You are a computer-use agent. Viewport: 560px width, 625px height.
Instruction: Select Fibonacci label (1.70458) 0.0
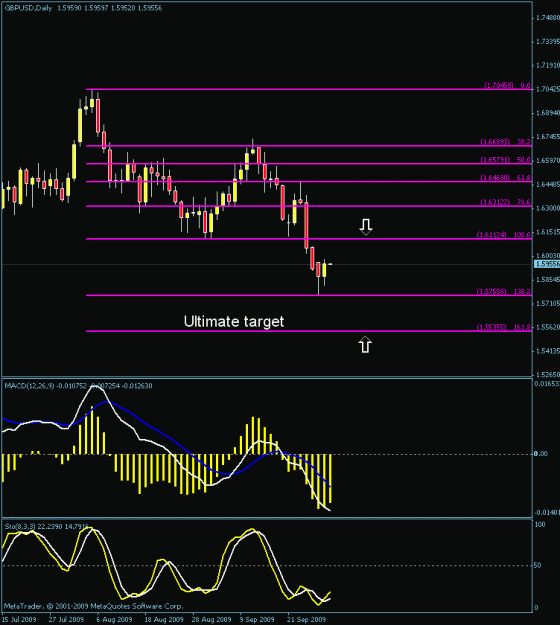pyautogui.click(x=507, y=85)
